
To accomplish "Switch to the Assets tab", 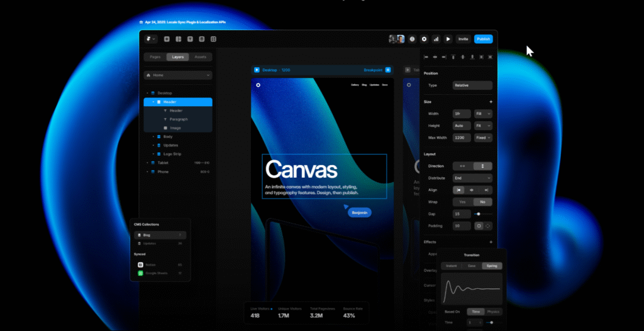I will [x=200, y=57].
